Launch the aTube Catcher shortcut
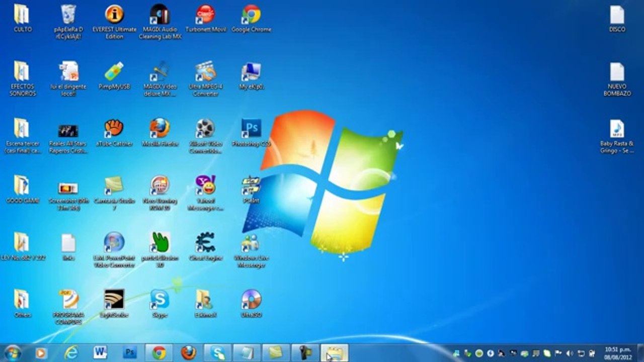This screenshot has height=362, width=644. (x=114, y=133)
